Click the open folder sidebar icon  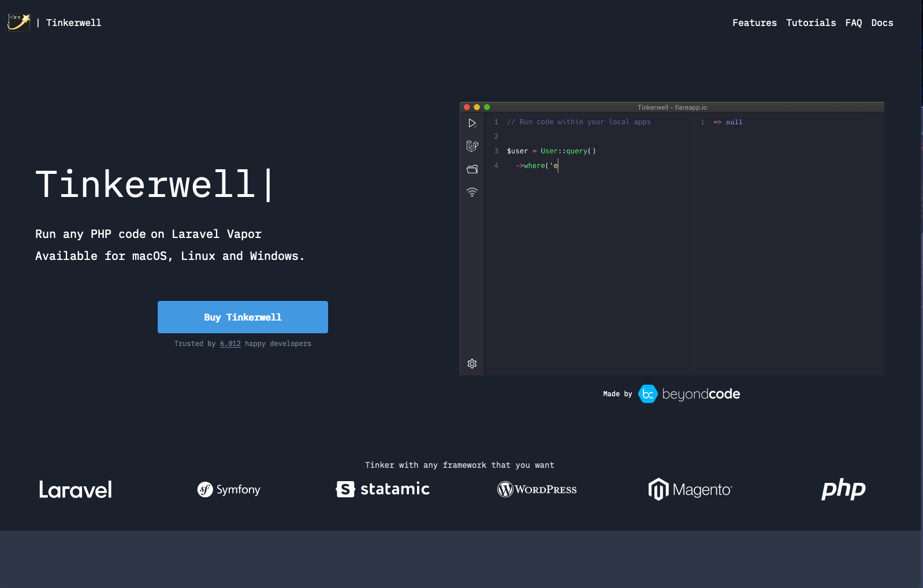(x=472, y=169)
